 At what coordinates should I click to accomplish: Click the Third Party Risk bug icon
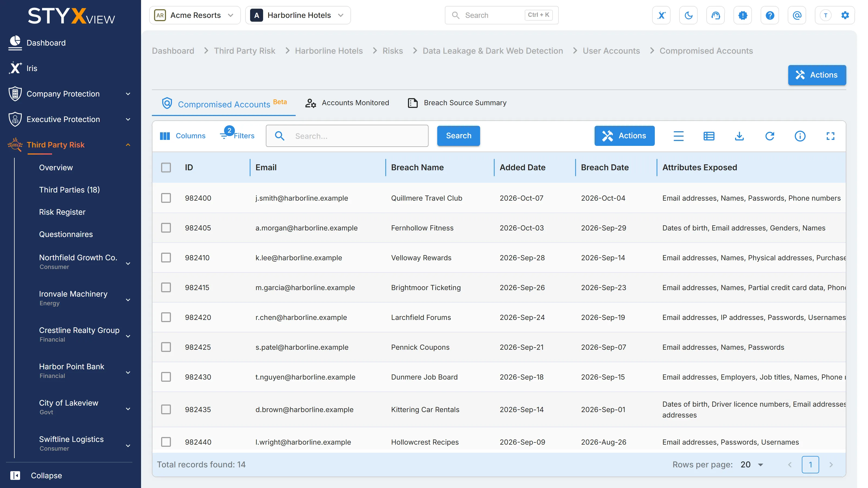pyautogui.click(x=15, y=145)
